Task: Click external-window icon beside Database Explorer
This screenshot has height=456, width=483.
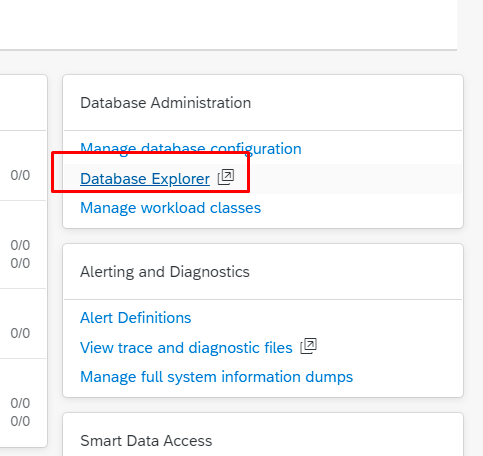Action: [226, 177]
